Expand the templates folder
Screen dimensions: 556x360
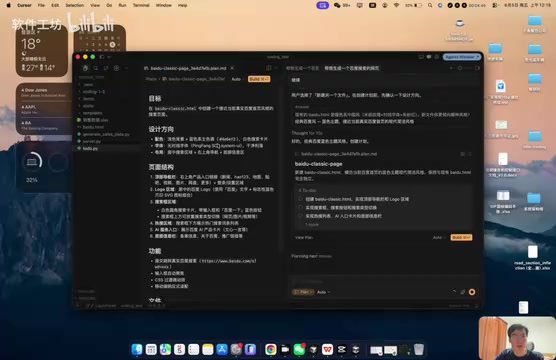pyautogui.click(x=92, y=113)
